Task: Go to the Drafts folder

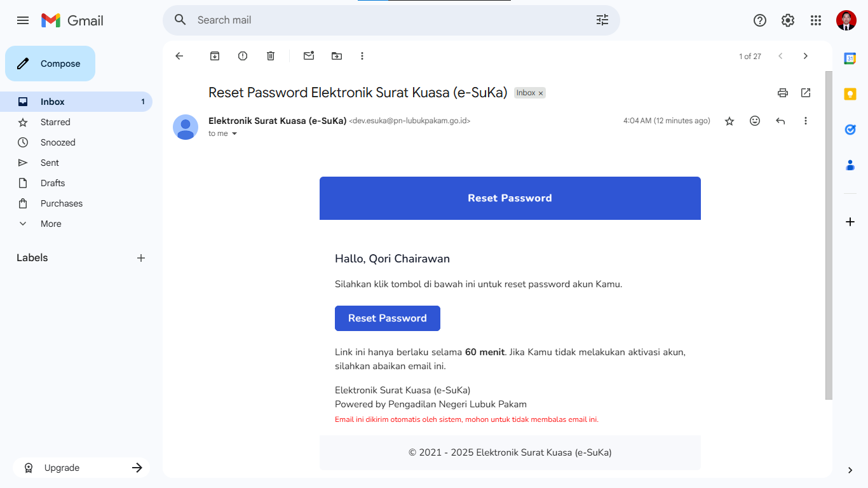Action: [x=53, y=183]
